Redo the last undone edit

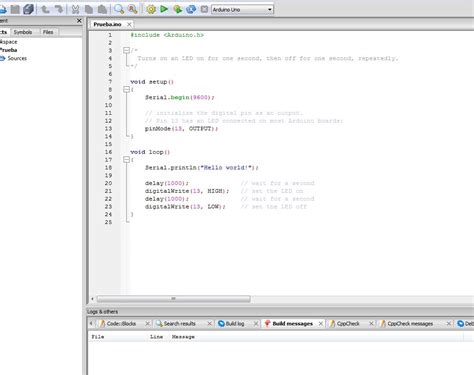[59, 9]
